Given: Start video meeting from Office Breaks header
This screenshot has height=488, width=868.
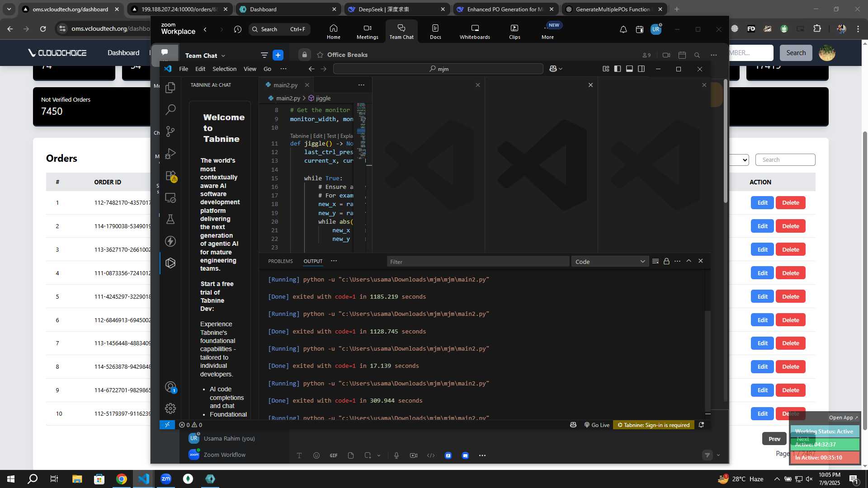Looking at the screenshot, I should coord(666,55).
